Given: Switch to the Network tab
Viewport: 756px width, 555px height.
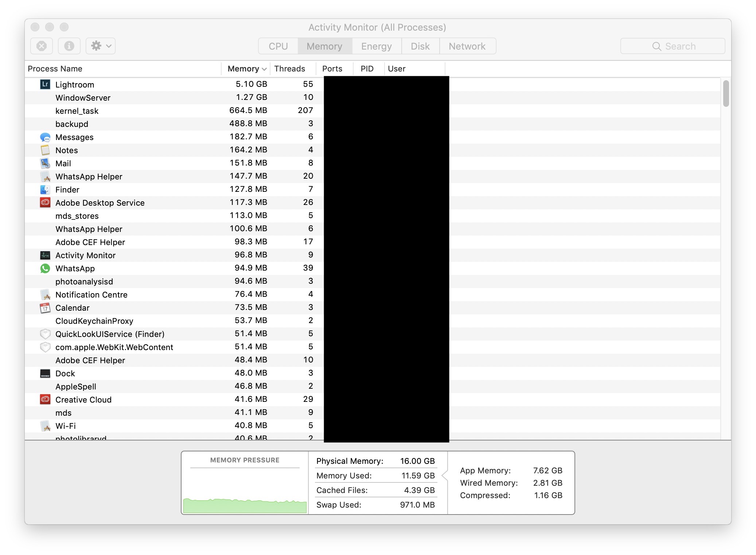Looking at the screenshot, I should coord(467,46).
